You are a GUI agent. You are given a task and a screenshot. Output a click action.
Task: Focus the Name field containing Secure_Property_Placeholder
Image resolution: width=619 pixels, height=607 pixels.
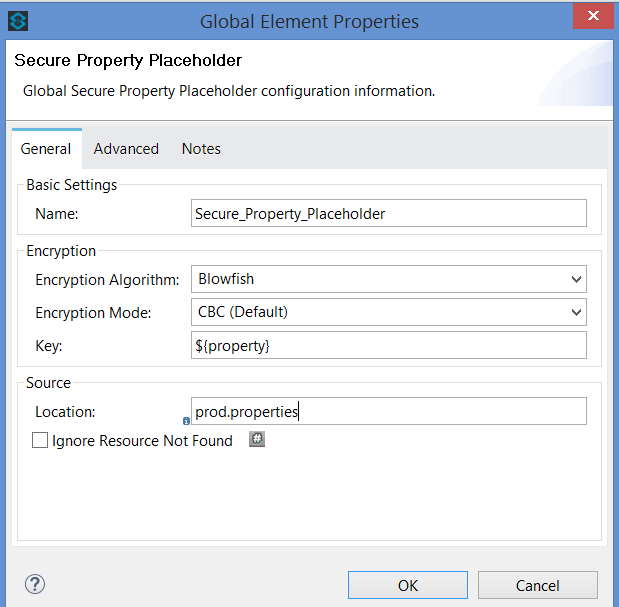(388, 213)
